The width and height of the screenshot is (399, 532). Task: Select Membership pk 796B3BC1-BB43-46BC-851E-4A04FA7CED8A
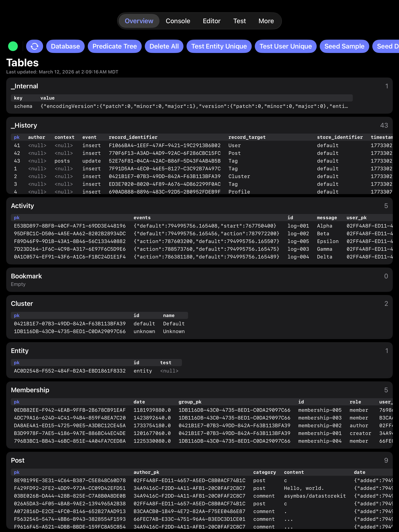pyautogui.click(x=70, y=441)
